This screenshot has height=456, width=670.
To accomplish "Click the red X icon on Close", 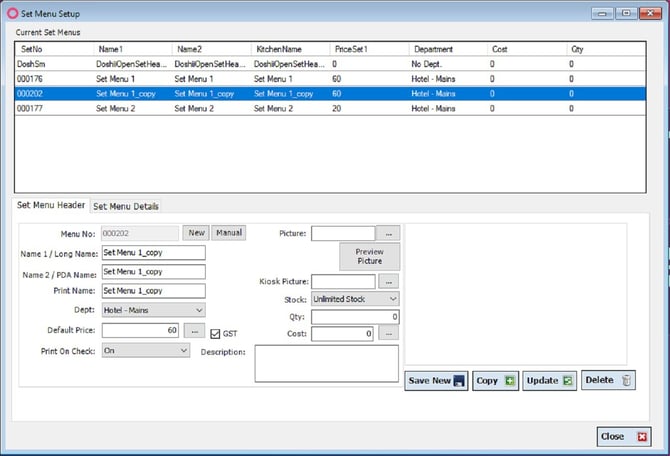I will [x=642, y=437].
